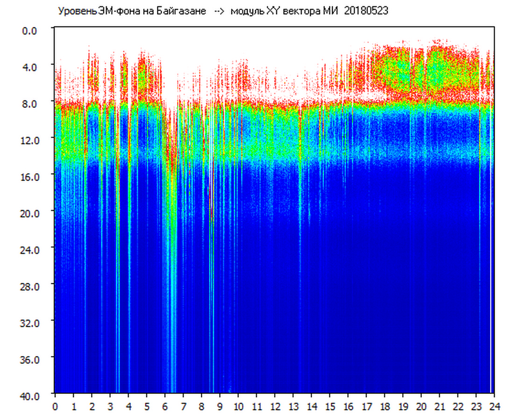Click the word Байгазане in the chart title
Screen dimensions: 512x420
184,11
